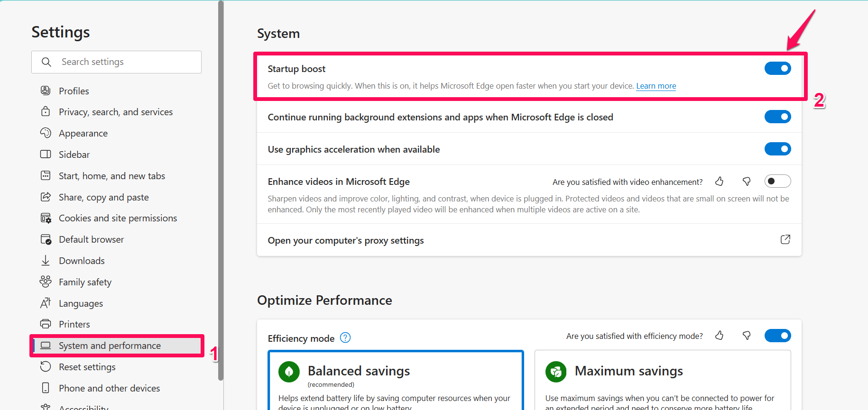This screenshot has width=868, height=410.
Task: Thumbs down for efficiency mode
Action: [747, 336]
